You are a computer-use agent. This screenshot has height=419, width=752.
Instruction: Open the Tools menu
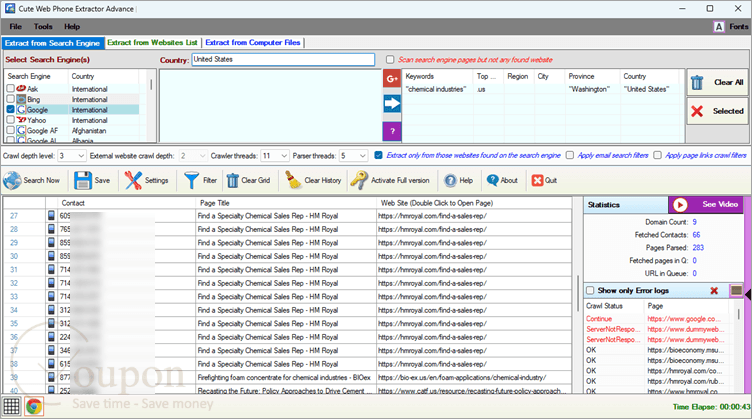click(43, 27)
